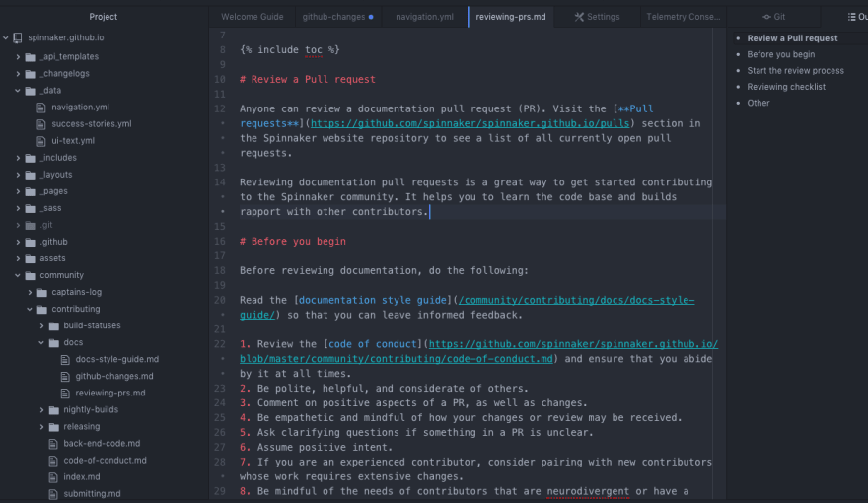Image resolution: width=868 pixels, height=503 pixels.
Task: Click the github-changes.md file icon
Action: [x=65, y=377]
